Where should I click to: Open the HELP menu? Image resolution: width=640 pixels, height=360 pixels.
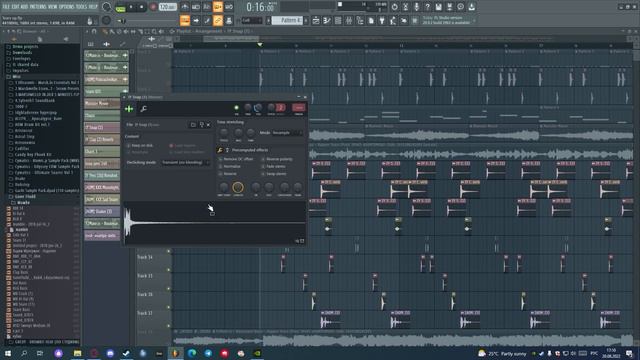[x=93, y=7]
